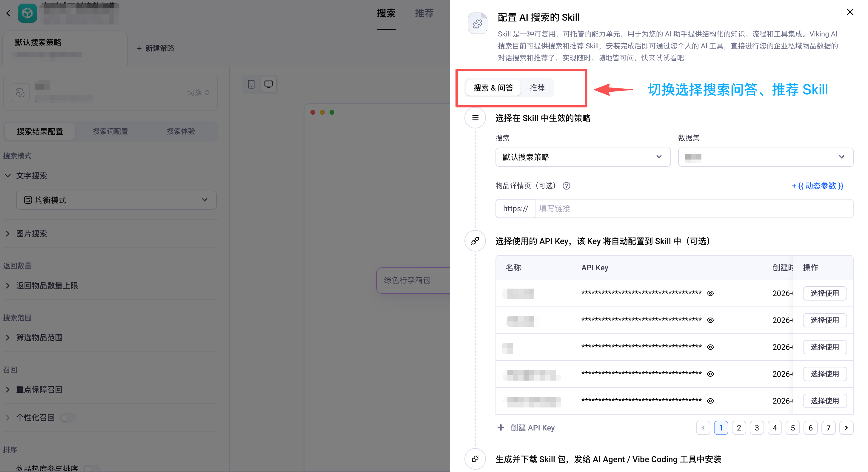Select the 默认搜索策略 strategy tab
This screenshot has width=868, height=472.
coord(65,48)
